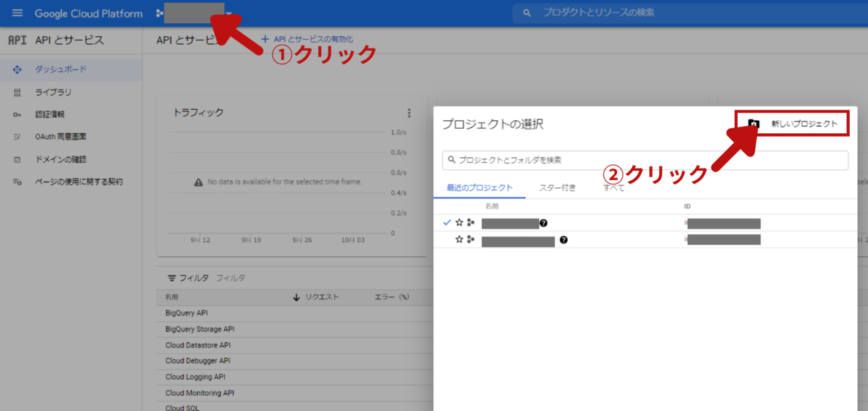Click the project icon in the checked row
The height and width of the screenshot is (411, 868).
(x=471, y=223)
